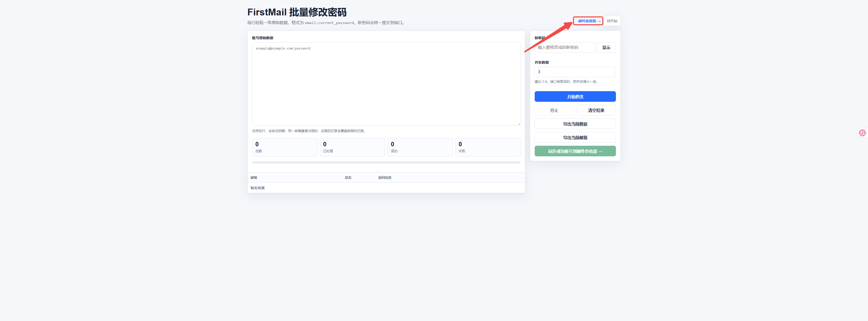The image size is (868, 321).
Task: Export data via 导出当前数据 button
Action: 575,124
